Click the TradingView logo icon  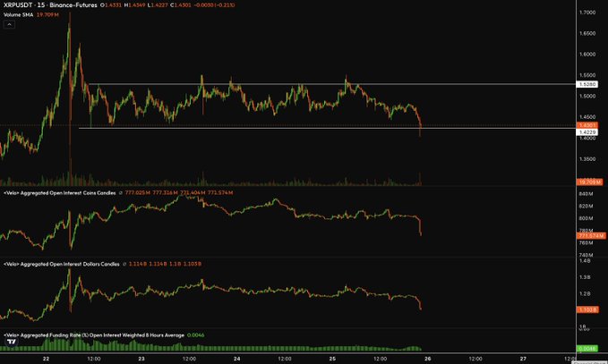pos(12,342)
